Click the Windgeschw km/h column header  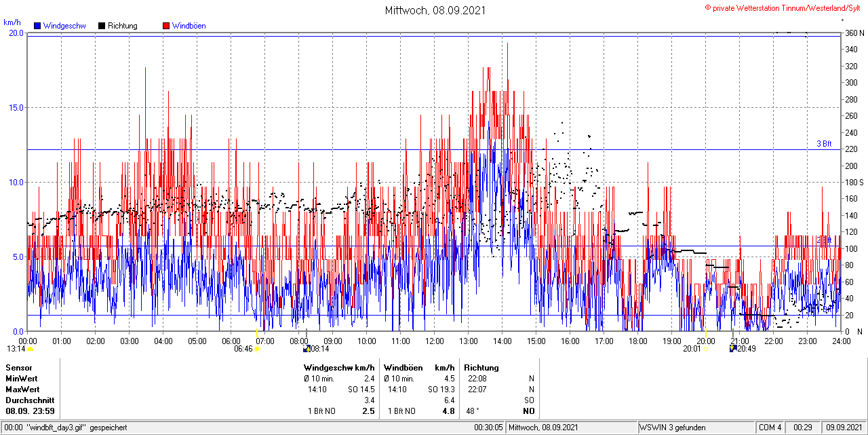pos(339,368)
